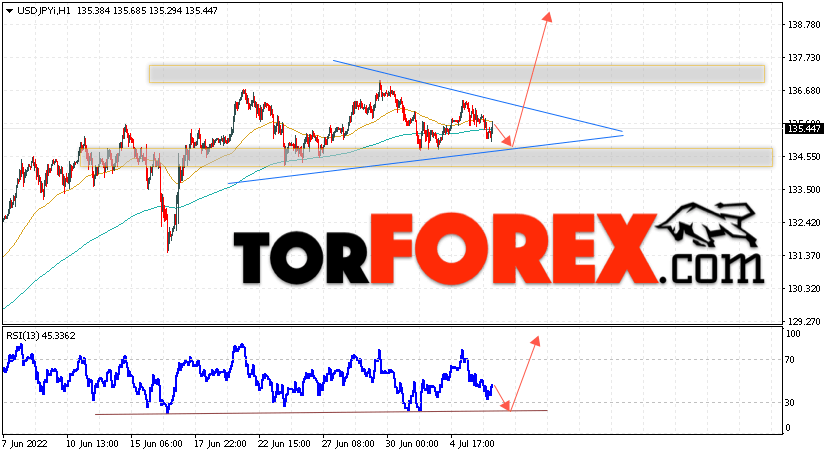Click the 30 Jun 00:00 time label
This screenshot has height=455, width=828.
[412, 443]
